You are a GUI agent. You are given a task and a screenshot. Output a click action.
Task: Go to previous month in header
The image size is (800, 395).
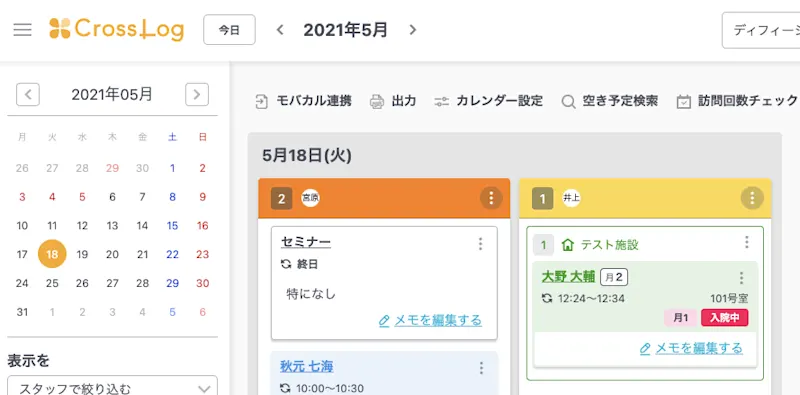280,30
